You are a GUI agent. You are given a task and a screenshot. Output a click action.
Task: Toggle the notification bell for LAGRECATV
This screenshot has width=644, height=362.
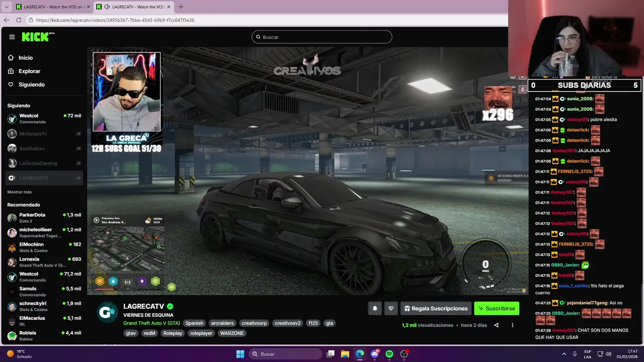pos(375,309)
